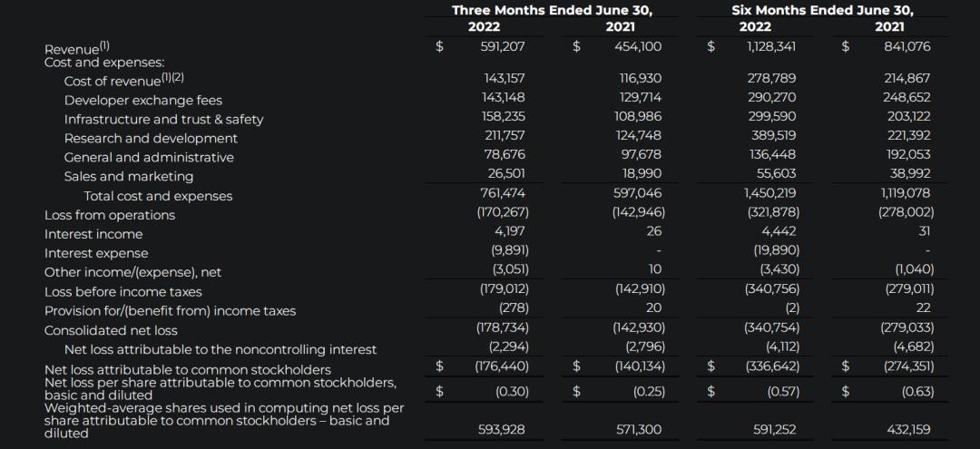Image resolution: width=980 pixels, height=449 pixels.
Task: Click Consolidated net loss label
Action: tap(111, 330)
